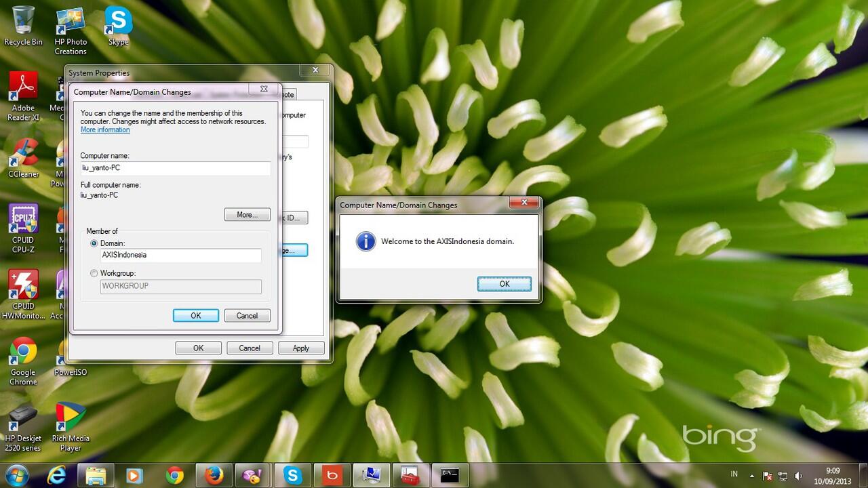Follow the More information link
The image size is (868, 488).
click(105, 130)
